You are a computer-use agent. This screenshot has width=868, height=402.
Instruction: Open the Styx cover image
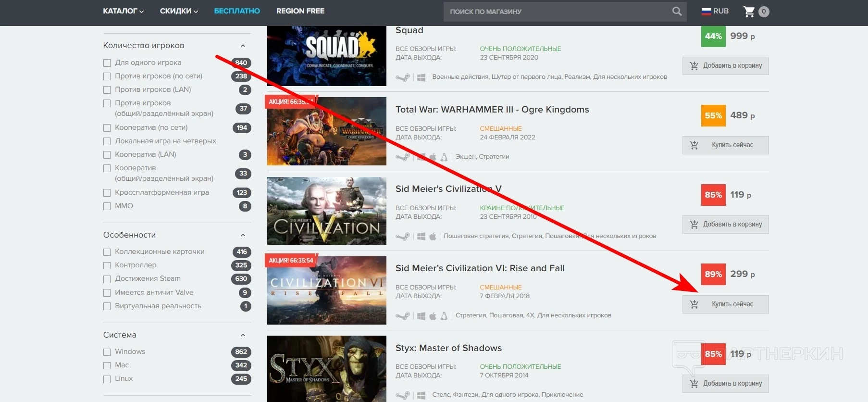[x=327, y=369]
